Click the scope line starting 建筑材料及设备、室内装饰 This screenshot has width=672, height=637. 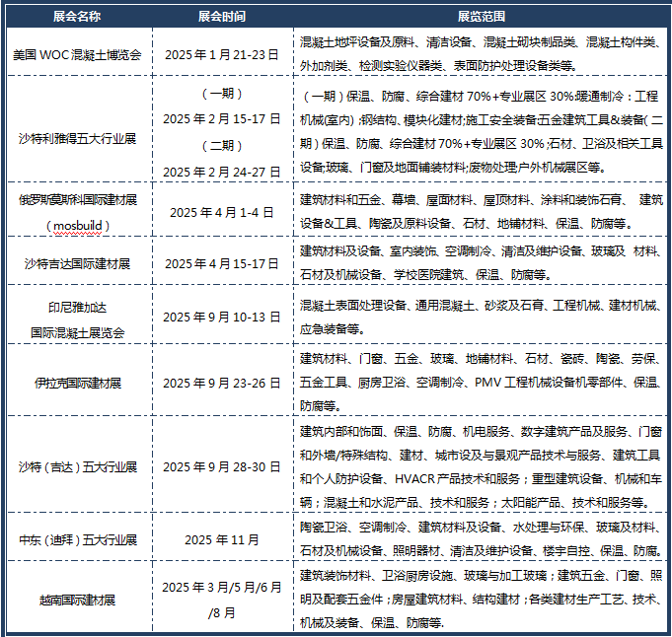[482, 251]
